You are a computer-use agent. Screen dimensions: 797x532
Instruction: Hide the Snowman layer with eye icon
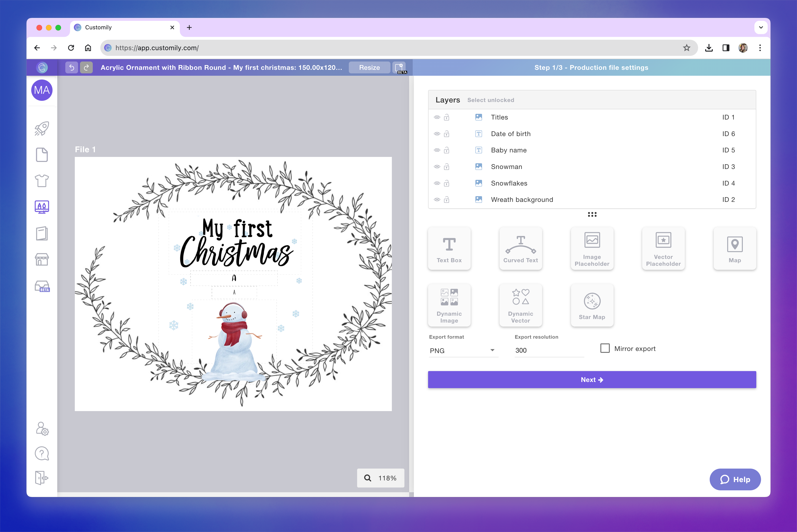pyautogui.click(x=437, y=167)
